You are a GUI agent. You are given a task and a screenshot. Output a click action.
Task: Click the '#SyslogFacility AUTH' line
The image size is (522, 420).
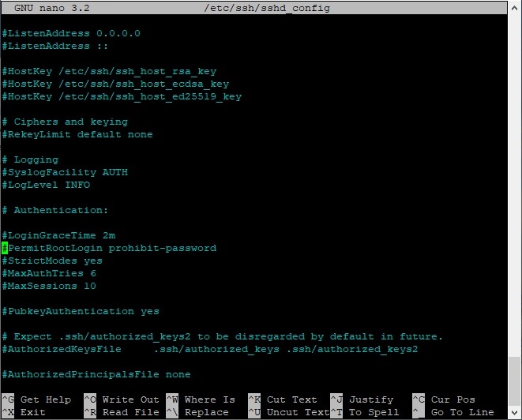[x=65, y=172]
